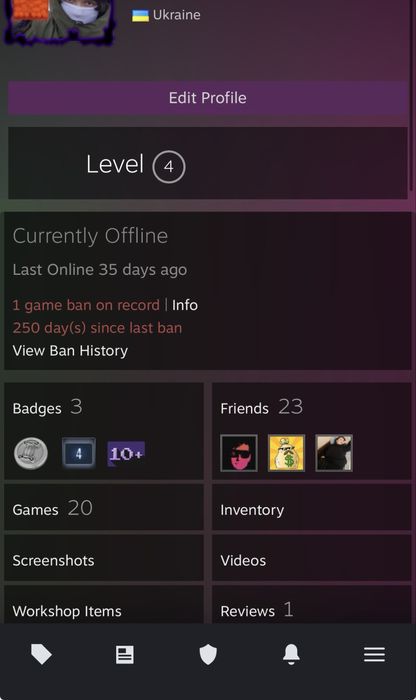Open the Screenshots section

104,559
